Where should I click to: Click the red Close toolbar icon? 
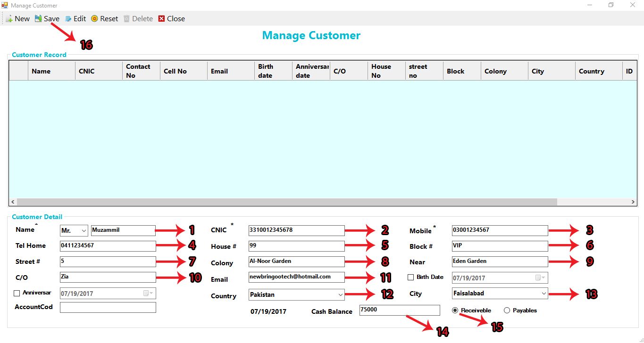161,19
